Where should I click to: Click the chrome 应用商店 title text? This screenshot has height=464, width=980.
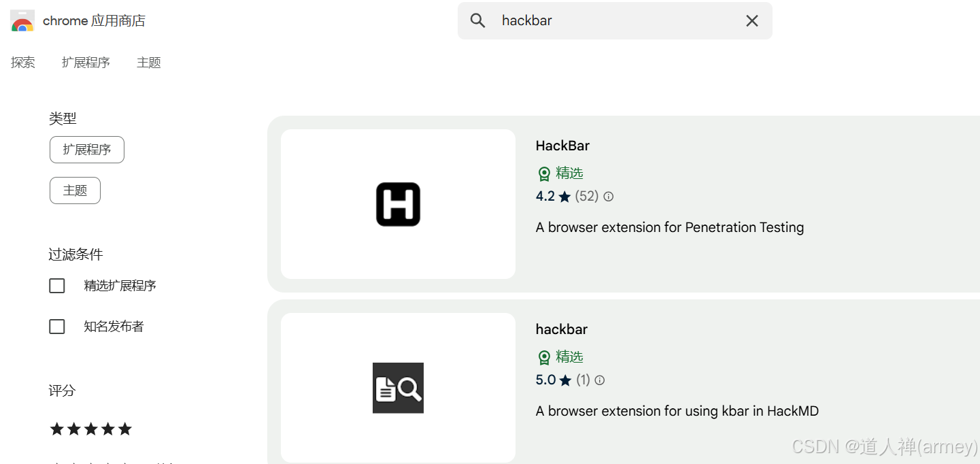click(94, 21)
